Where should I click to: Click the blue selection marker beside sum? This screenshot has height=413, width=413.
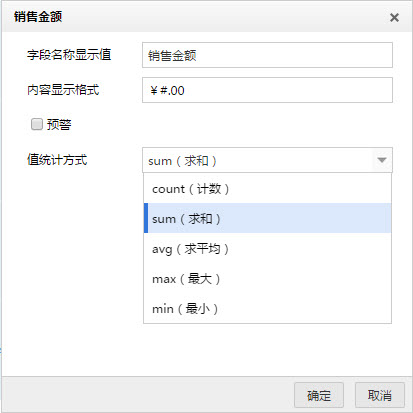pos(146,218)
